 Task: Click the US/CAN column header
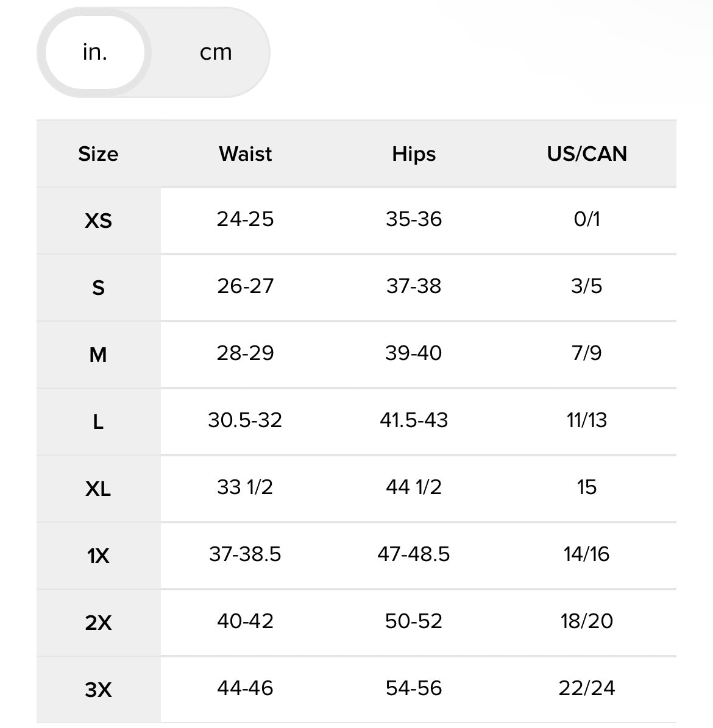(587, 154)
